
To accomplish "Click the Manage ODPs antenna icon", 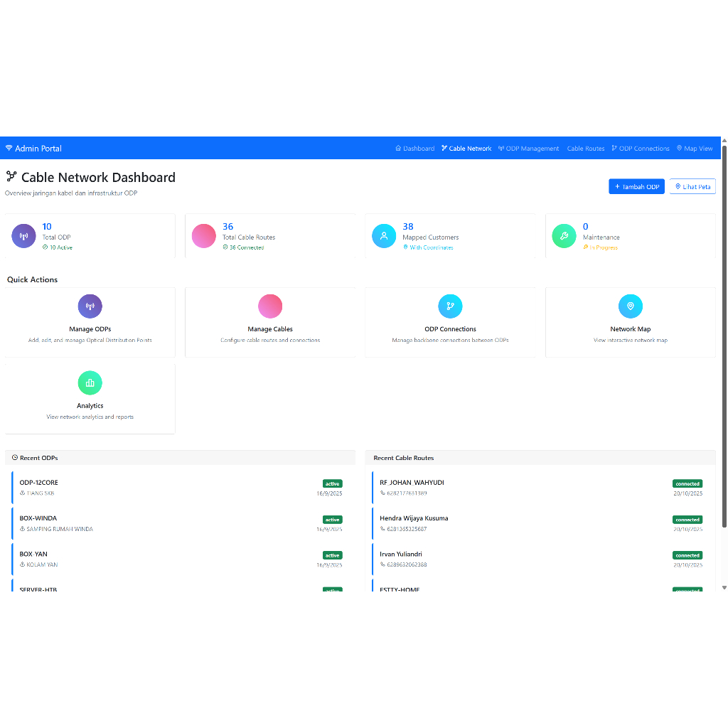I will [90, 306].
